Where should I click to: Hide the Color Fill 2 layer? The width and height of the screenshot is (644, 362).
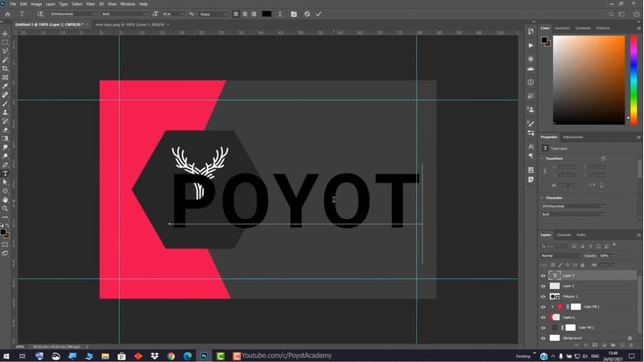543,306
